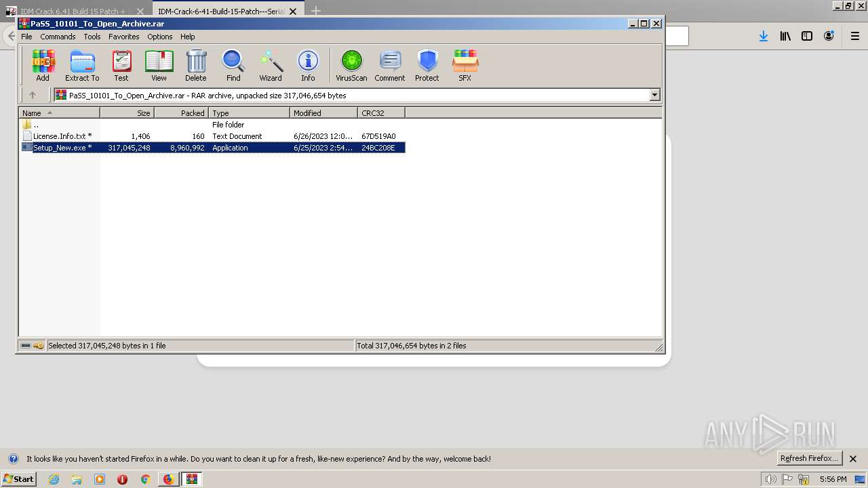Viewport: 868px width, 488px height.
Task: Click the Action Center flag tray icon
Action: click(x=787, y=479)
